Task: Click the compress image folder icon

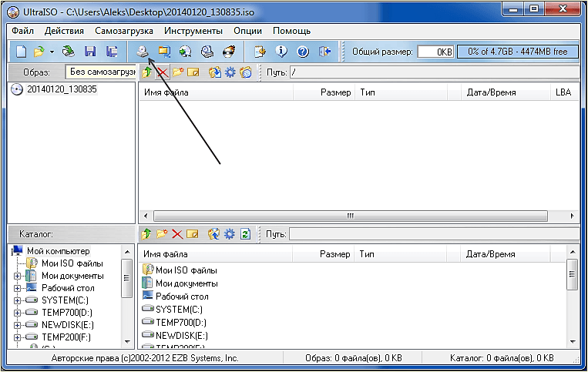Action: tap(164, 52)
